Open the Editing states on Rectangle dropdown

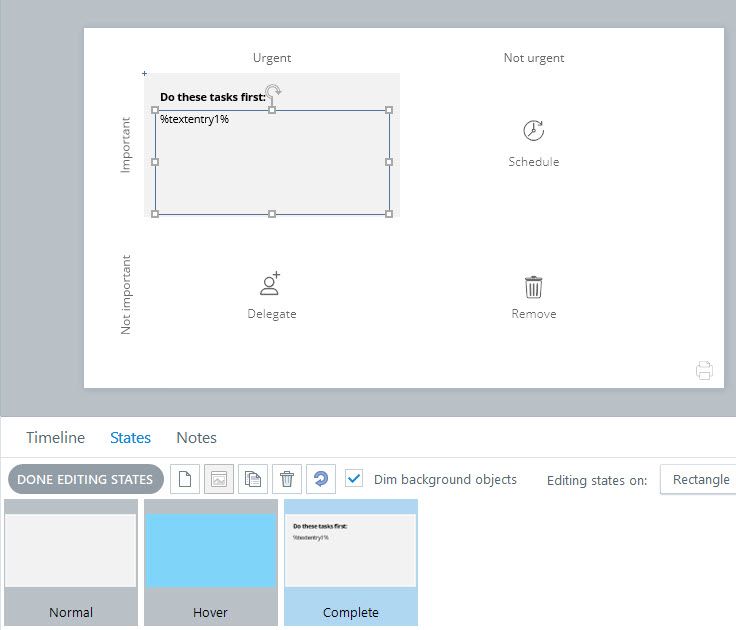pyautogui.click(x=700, y=479)
